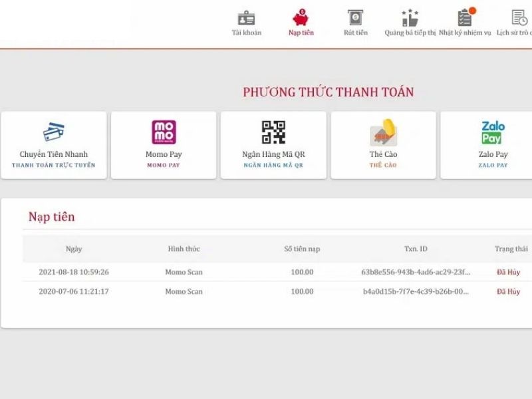Switch to the Nạp tiền tab label
The height and width of the screenshot is (399, 532).
(x=301, y=33)
